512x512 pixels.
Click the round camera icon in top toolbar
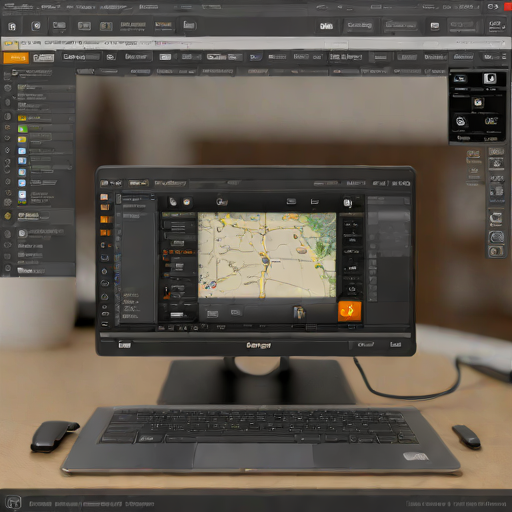click(36, 26)
